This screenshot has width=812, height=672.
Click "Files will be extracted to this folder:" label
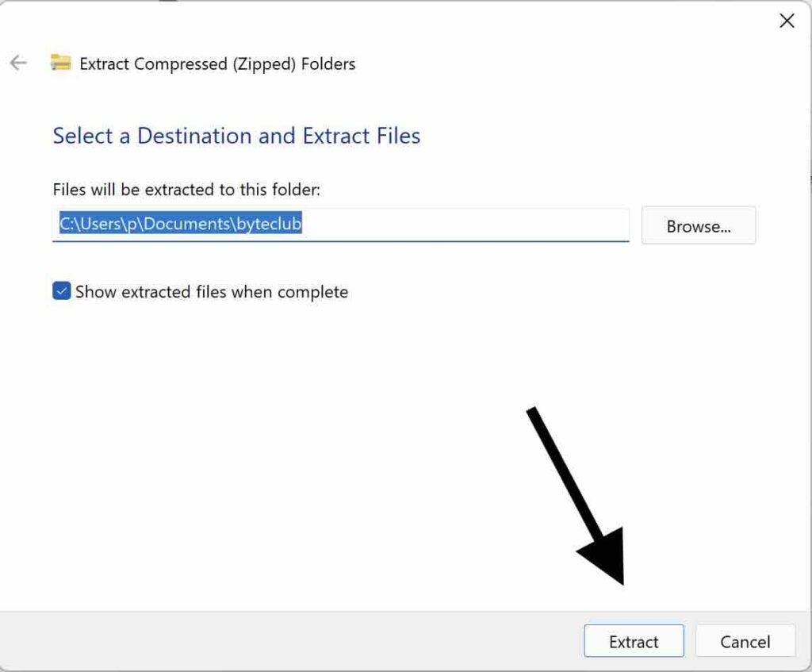click(186, 190)
